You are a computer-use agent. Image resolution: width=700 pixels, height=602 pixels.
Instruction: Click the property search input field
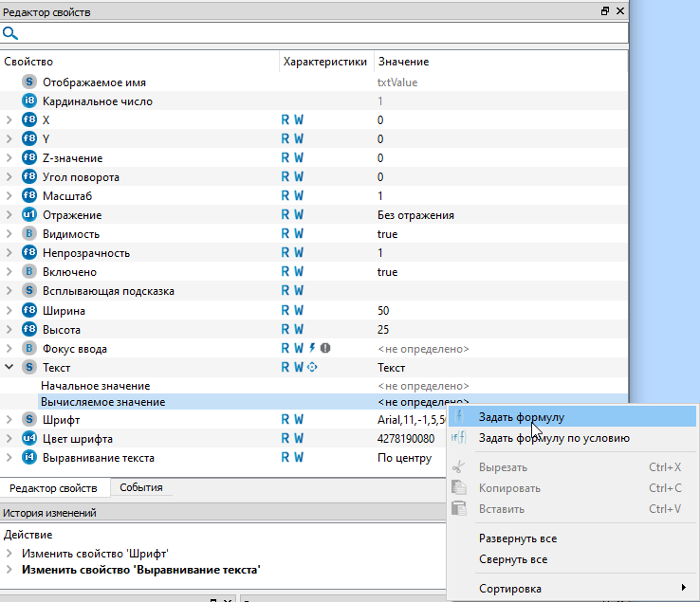(322, 33)
